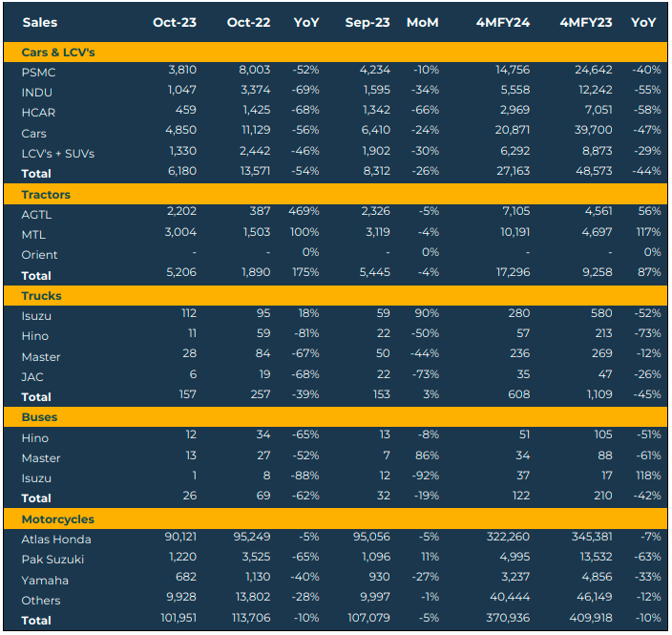The height and width of the screenshot is (635, 672).
Task: Select the MTL row label
Action: (x=33, y=235)
